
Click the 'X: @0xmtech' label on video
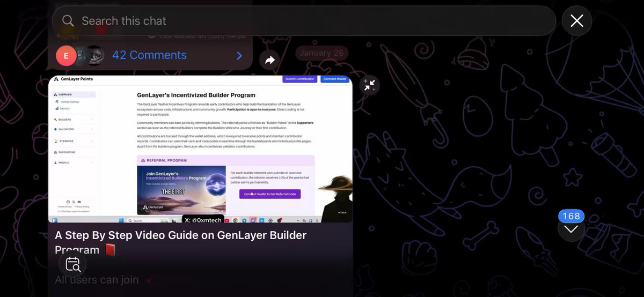(x=203, y=219)
